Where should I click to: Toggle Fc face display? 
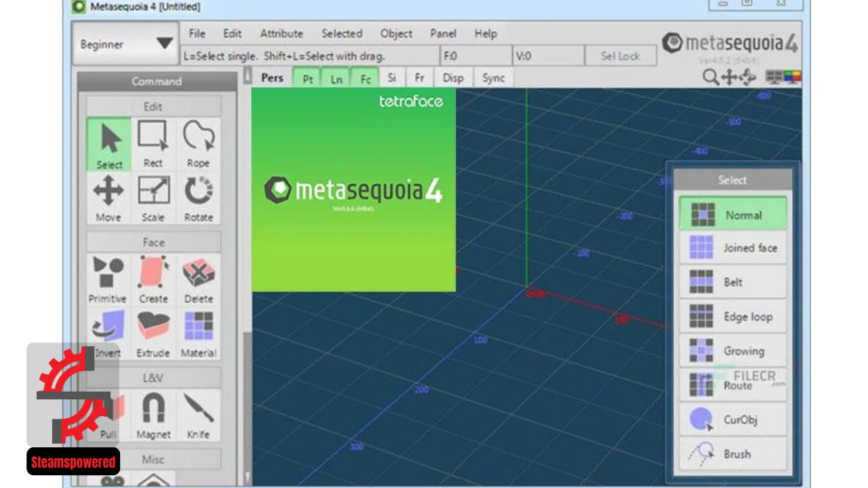(365, 78)
